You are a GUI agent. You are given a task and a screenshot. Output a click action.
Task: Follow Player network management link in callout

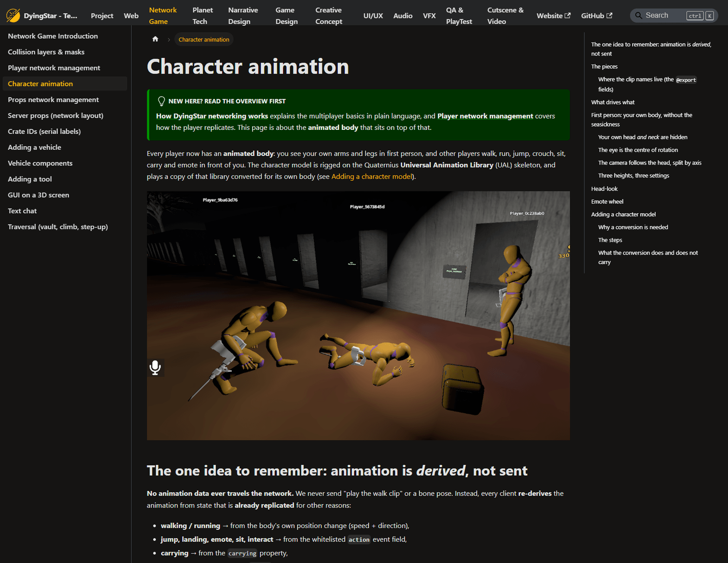[x=485, y=116]
